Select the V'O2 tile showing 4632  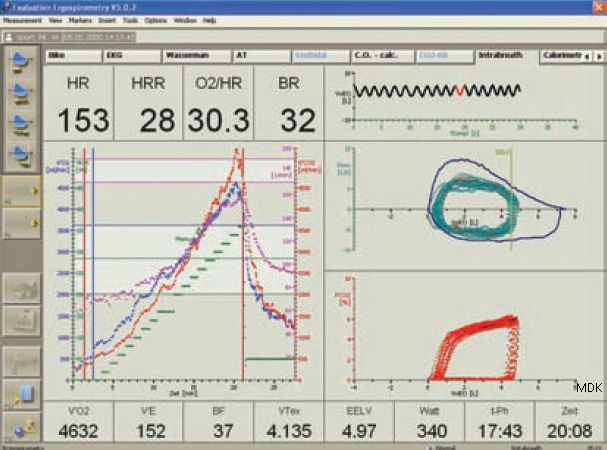79,422
